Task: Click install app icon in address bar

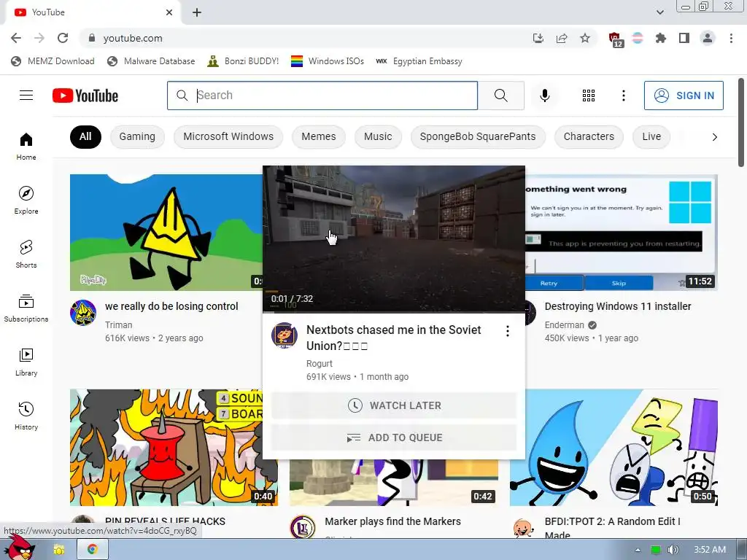Action: click(538, 38)
